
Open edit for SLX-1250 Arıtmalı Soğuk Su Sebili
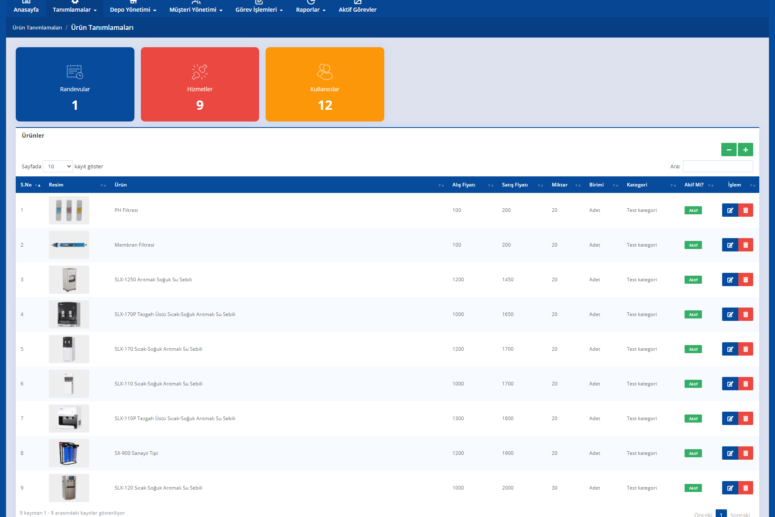729,280
